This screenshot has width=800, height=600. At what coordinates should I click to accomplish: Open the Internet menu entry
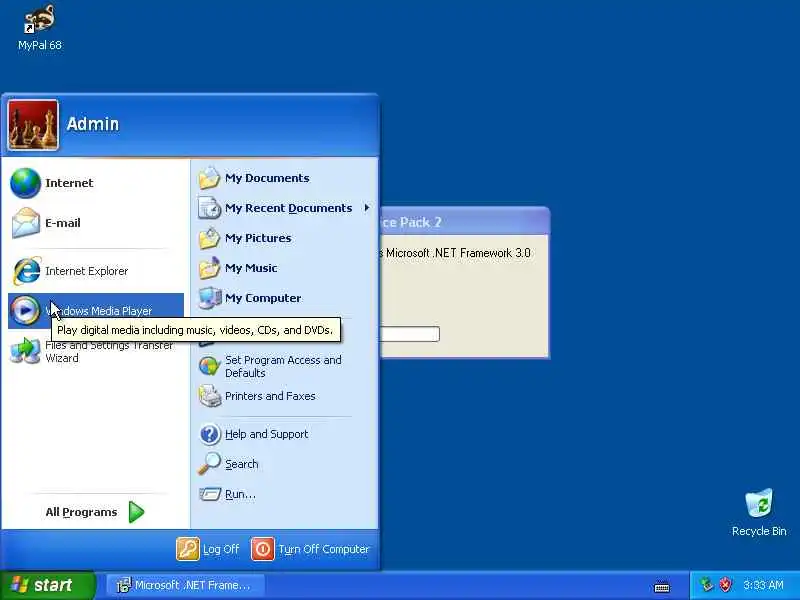96,183
